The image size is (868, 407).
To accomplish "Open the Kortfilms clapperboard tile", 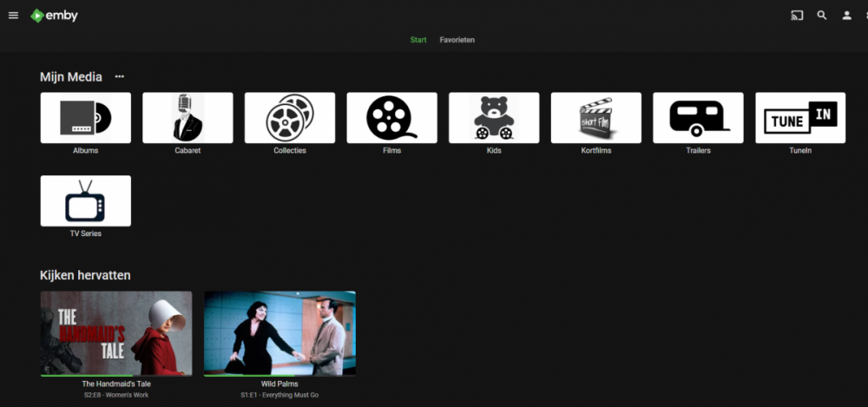I will pos(596,118).
